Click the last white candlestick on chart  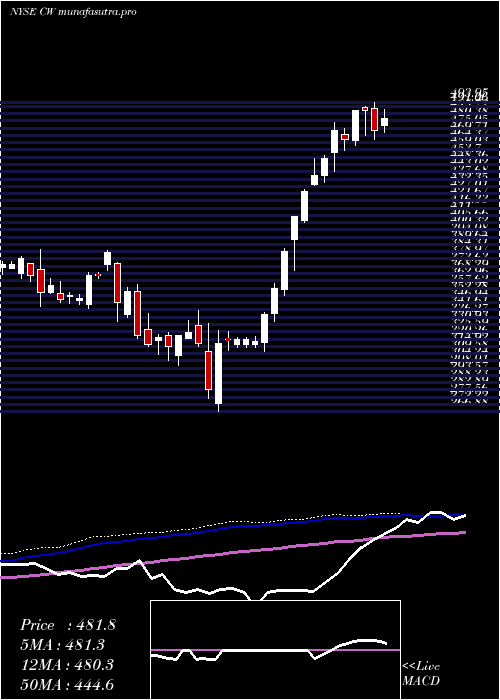tap(384, 122)
